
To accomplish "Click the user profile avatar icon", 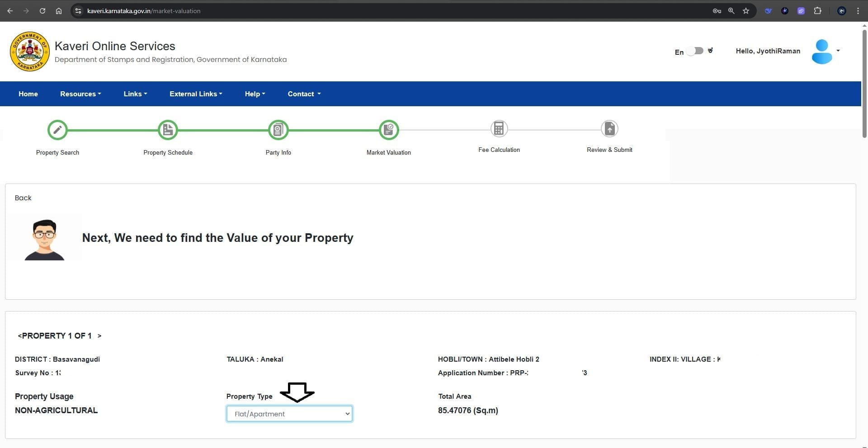I will click(x=821, y=52).
